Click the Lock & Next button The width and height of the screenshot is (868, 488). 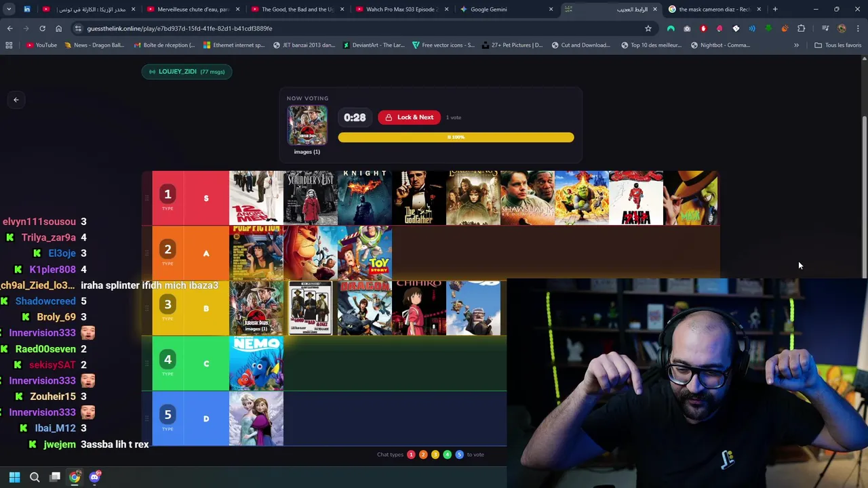[x=409, y=117]
